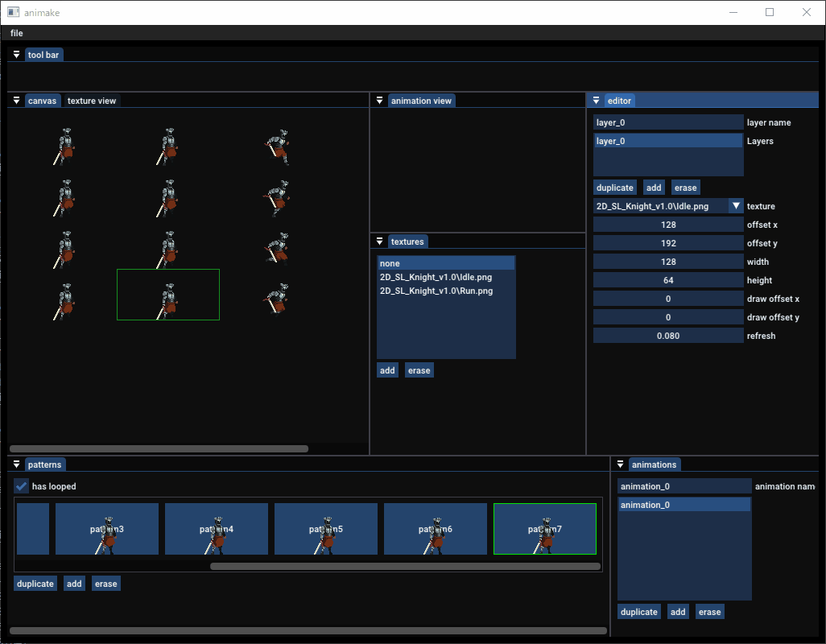
Task: Click the canvas horizontal scrollbar
Action: pyautogui.click(x=159, y=448)
